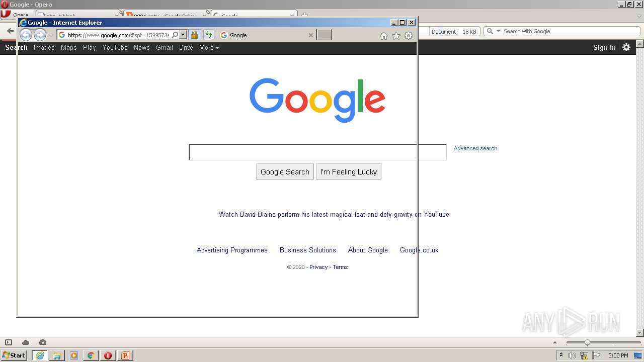The image size is (644, 362).
Task: Click the I'm Feeling Lucky button
Action: click(349, 171)
